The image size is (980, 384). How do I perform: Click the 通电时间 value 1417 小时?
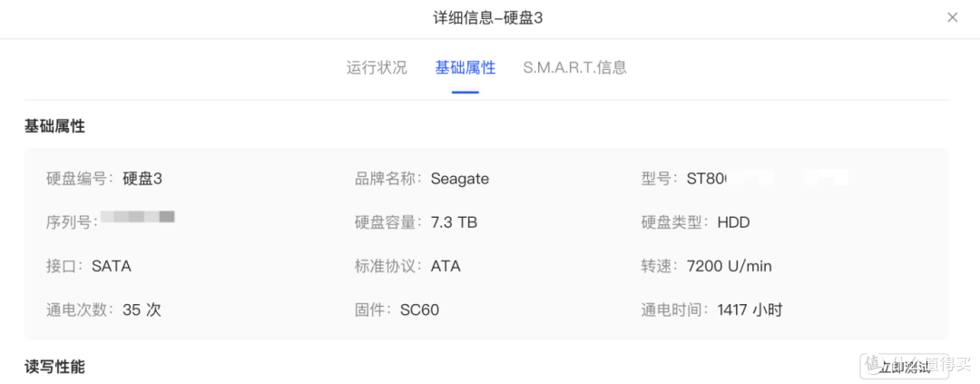coord(750,310)
